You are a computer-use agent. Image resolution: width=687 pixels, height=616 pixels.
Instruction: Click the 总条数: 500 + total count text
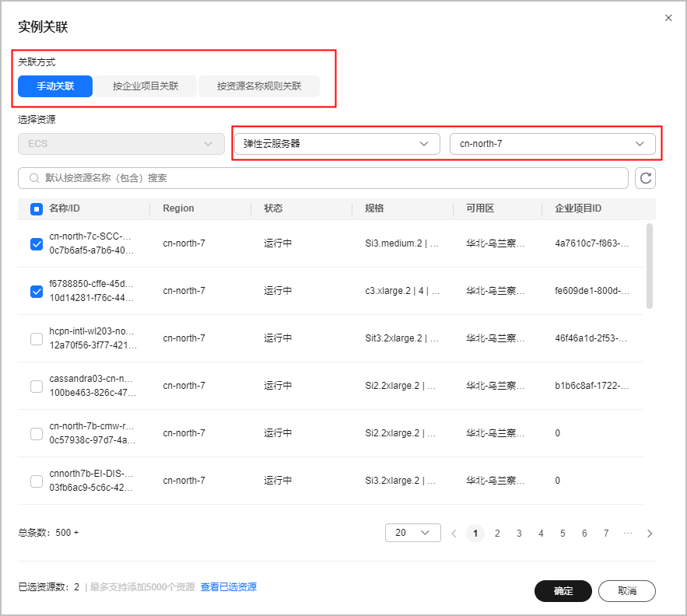48,533
